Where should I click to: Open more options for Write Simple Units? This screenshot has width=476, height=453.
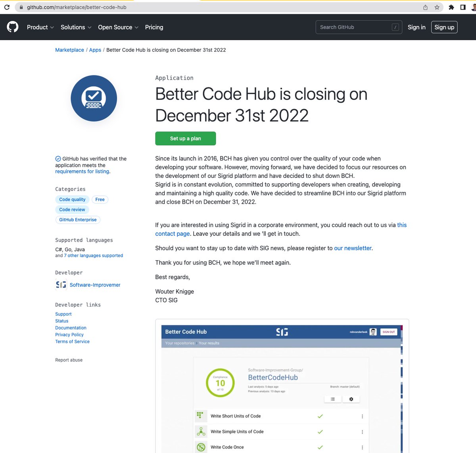click(x=362, y=432)
